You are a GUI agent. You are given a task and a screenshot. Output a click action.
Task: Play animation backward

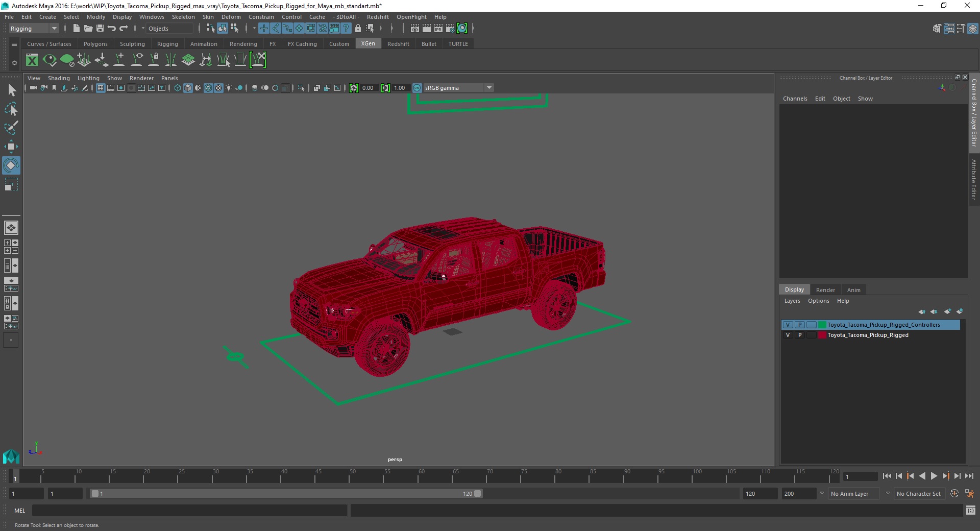tap(922, 476)
